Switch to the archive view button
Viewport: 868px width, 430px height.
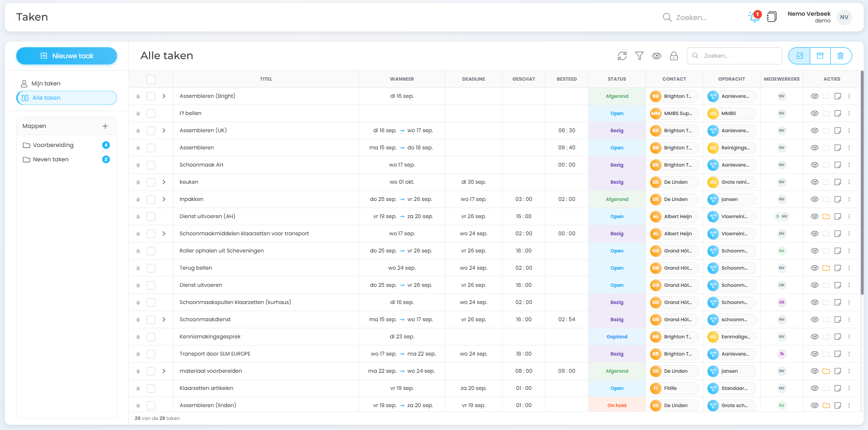pos(820,56)
